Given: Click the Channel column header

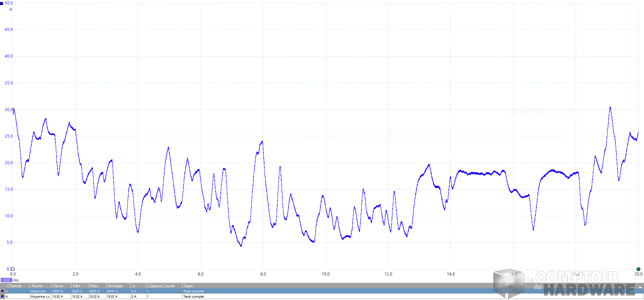Looking at the screenshot, I should pos(14,286).
